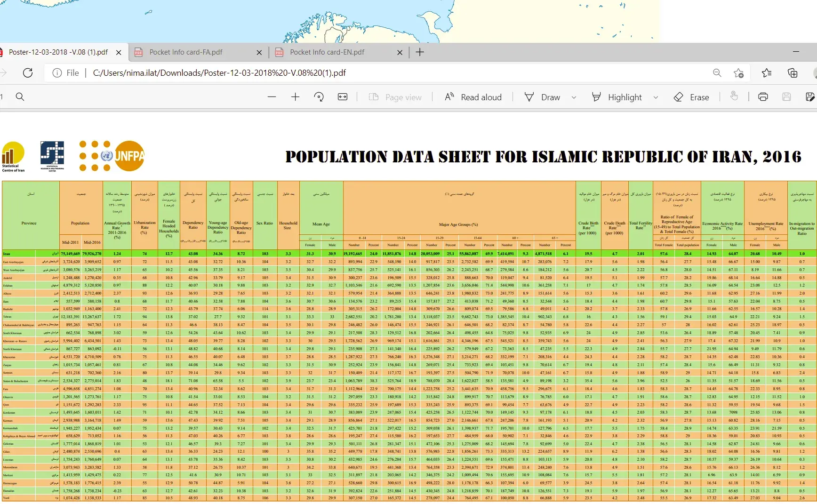Close the Poster-12-03-2018 tab
This screenshot has height=504, width=817.
(119, 53)
